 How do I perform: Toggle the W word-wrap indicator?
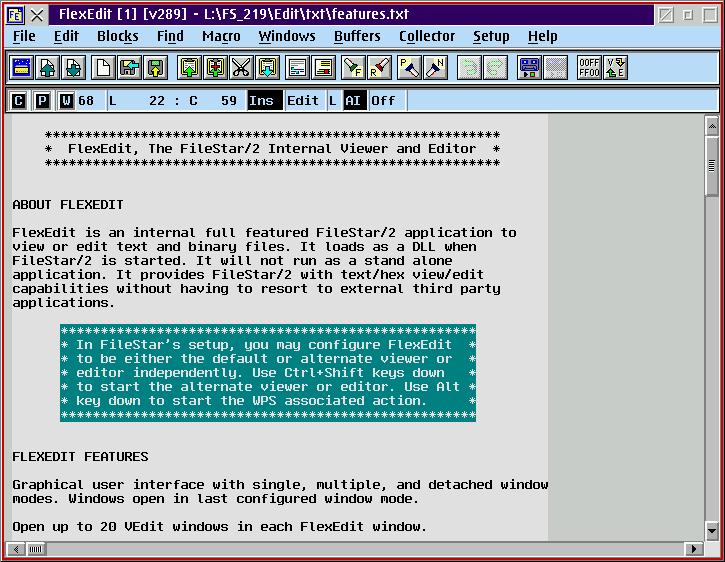coord(67,100)
